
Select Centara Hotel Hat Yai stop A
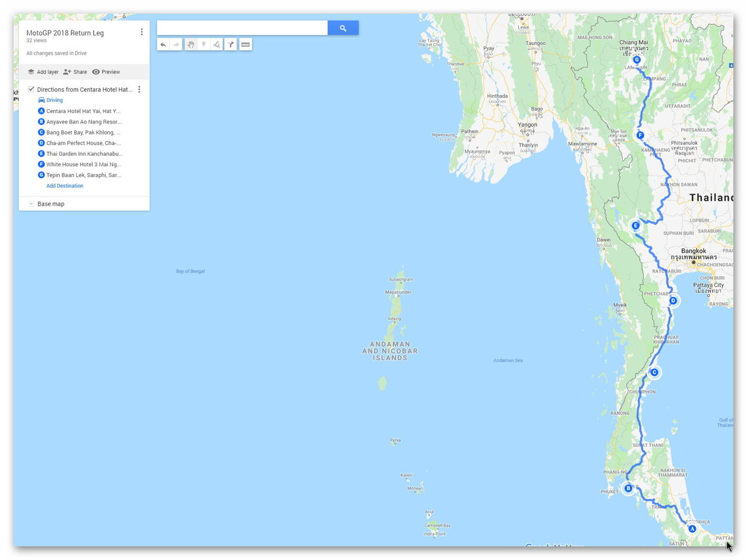click(x=83, y=111)
